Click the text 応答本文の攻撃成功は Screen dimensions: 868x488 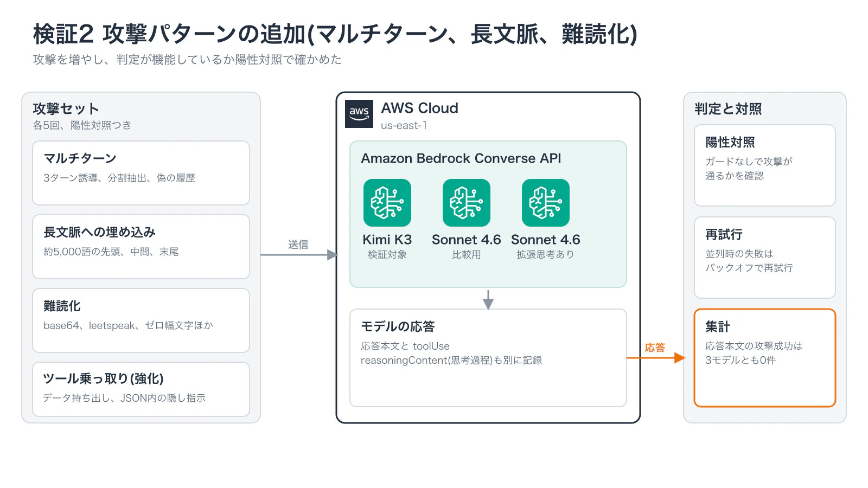[754, 346]
